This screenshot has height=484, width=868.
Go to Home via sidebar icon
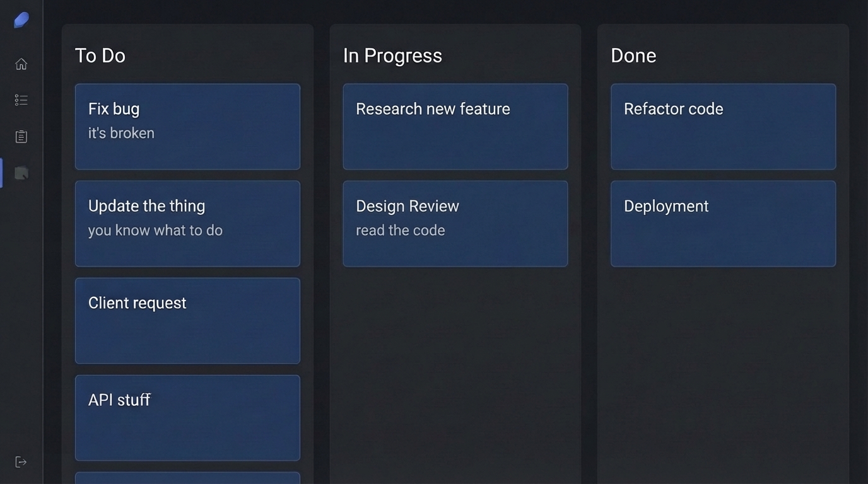point(21,64)
